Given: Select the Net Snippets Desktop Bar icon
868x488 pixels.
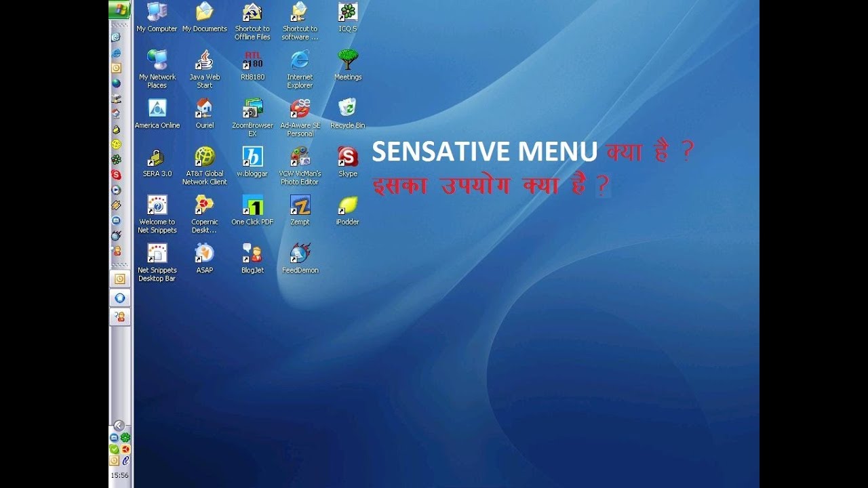Looking at the screenshot, I should 157,262.
